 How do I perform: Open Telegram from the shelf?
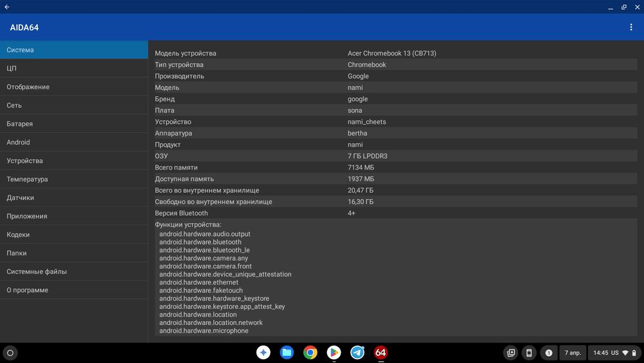point(357,352)
